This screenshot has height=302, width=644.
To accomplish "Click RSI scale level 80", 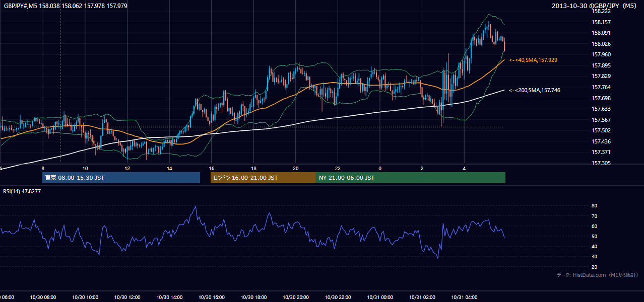I will click(595, 206).
